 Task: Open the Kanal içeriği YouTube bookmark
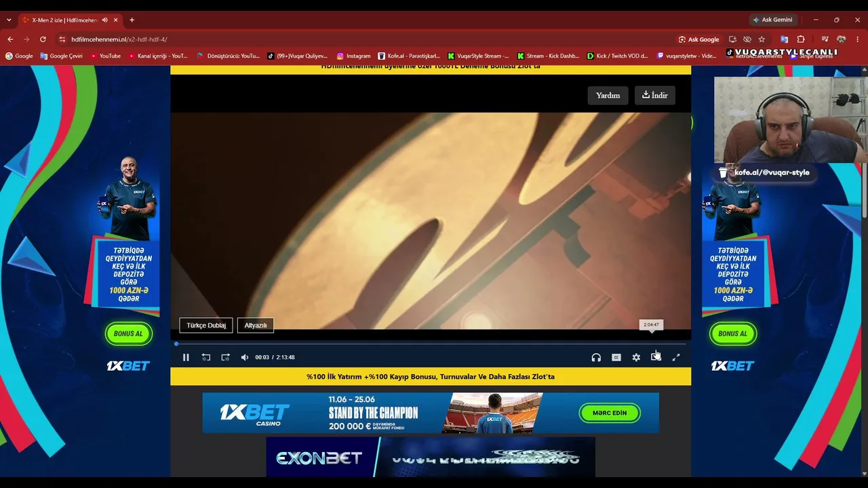click(x=158, y=56)
